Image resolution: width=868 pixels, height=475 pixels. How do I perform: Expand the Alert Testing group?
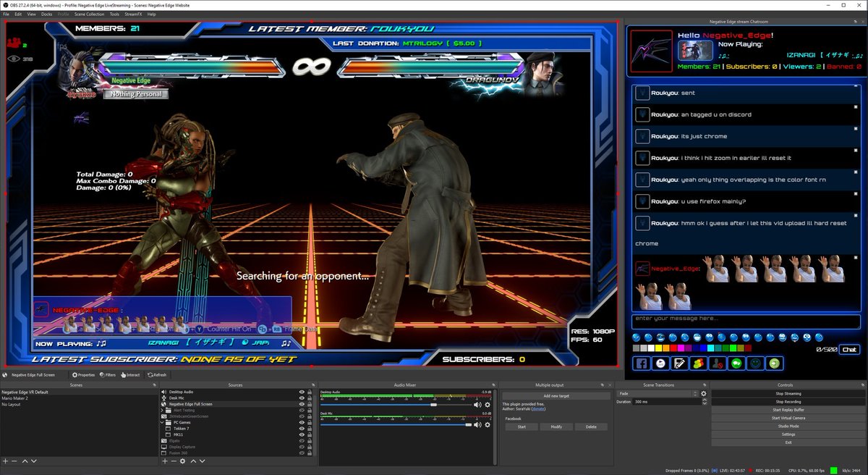click(163, 410)
